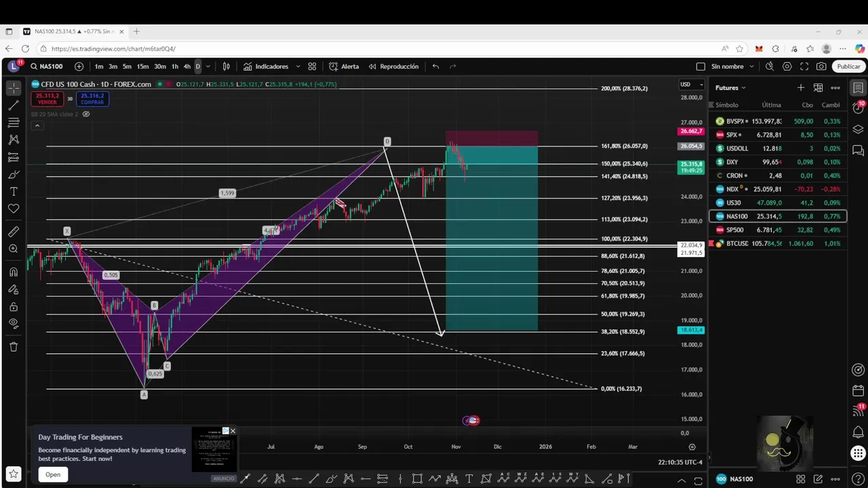Screen dimensions: 868x488
Task: Open watchlist advanced view table icon
Action: [x=818, y=87]
